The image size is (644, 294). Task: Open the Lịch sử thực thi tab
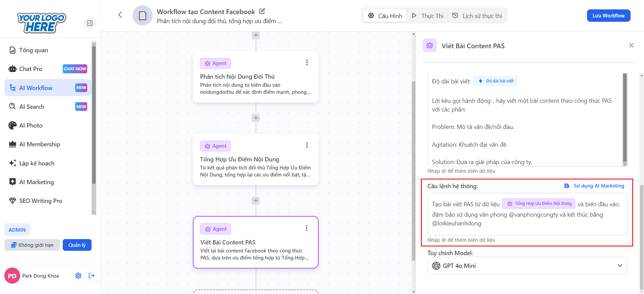(477, 16)
